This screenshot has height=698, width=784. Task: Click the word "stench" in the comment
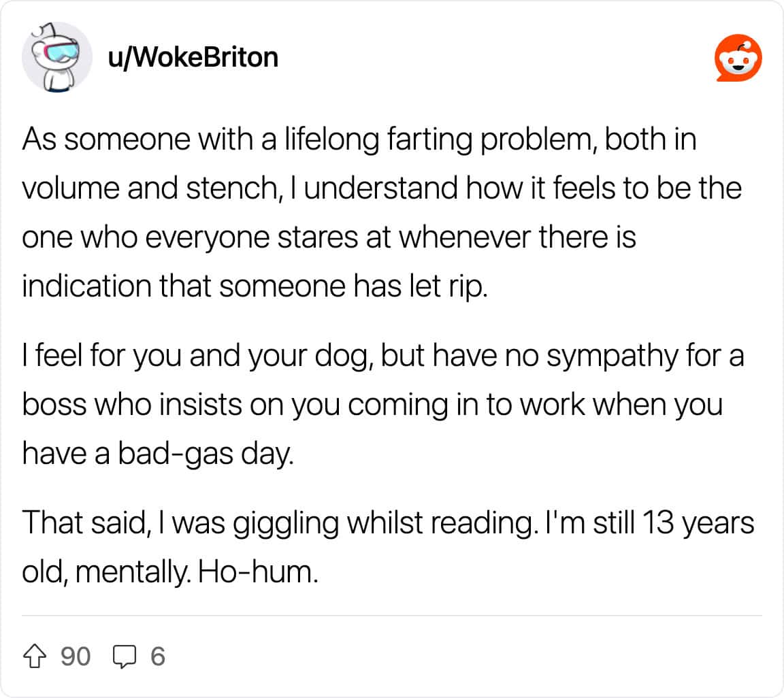click(231, 188)
